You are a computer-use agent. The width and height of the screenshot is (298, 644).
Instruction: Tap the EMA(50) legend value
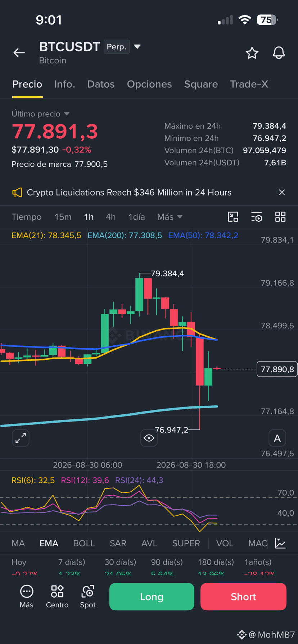pyautogui.click(x=203, y=235)
